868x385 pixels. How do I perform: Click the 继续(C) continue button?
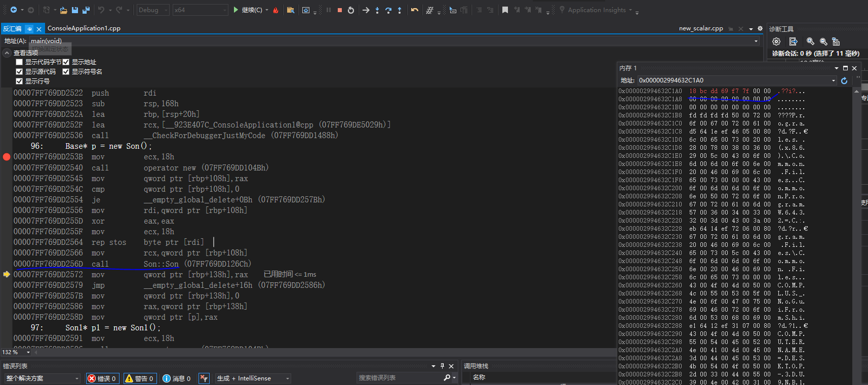(x=248, y=10)
